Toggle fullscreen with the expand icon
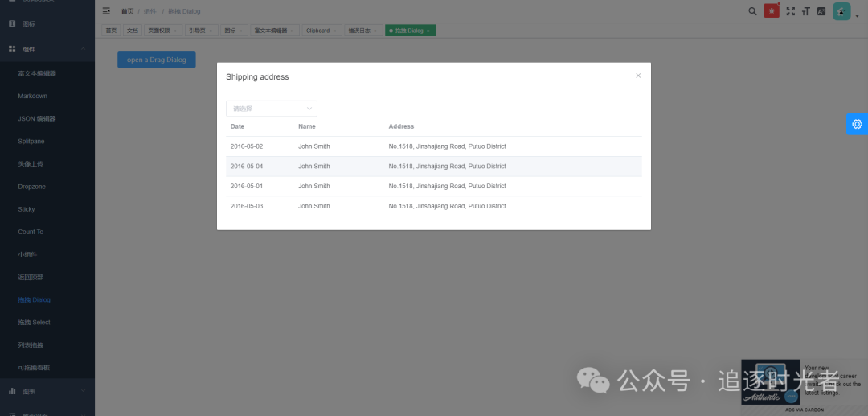This screenshot has width=868, height=416. [791, 11]
